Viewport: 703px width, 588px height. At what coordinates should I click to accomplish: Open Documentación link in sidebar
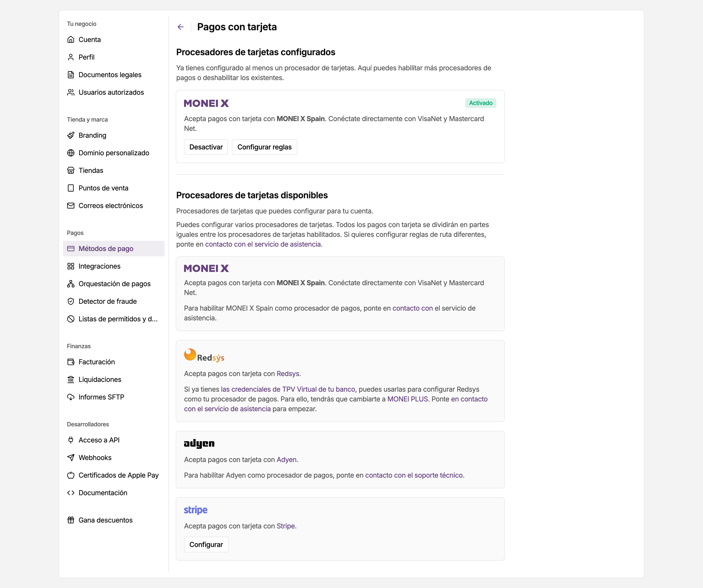point(114,493)
